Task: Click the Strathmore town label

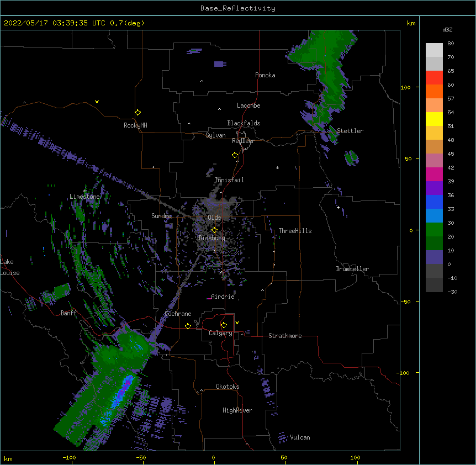Action: pyautogui.click(x=285, y=336)
